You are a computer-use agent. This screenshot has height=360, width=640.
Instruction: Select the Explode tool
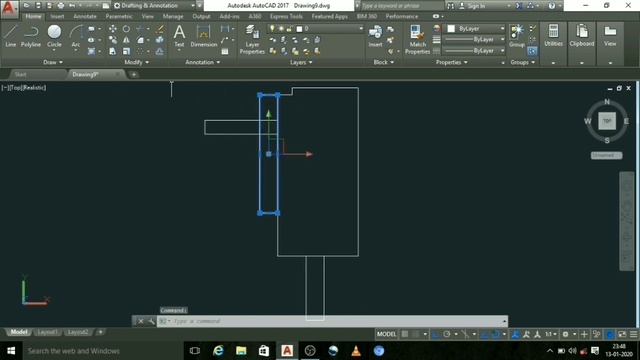pyautogui.click(x=160, y=40)
